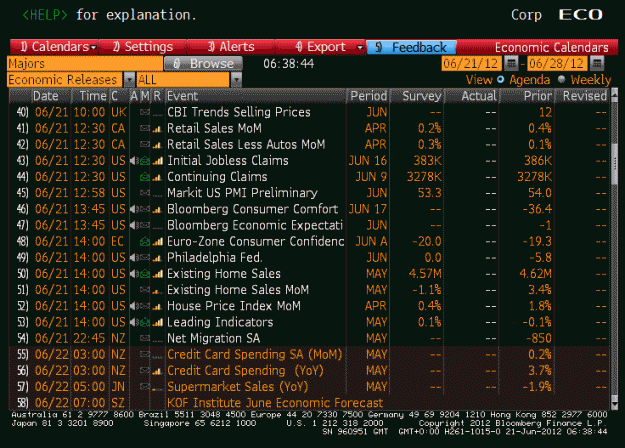Click the ALL combo box field
The width and height of the screenshot is (625, 448).
(183, 80)
